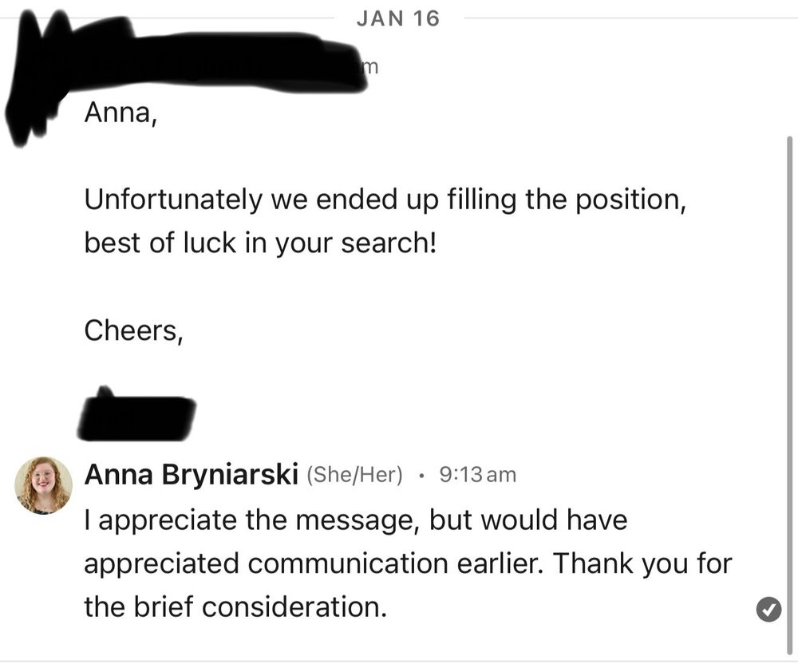Click the dot separator before 9:13 am
Screen dimensions: 798x672
tap(421, 476)
